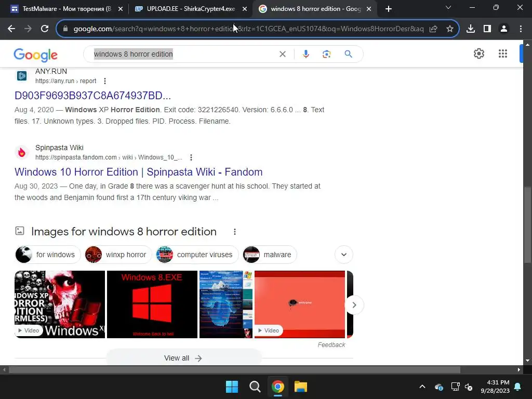Open Chrome profile icon
Image resolution: width=532 pixels, height=399 pixels.
pyautogui.click(x=504, y=29)
